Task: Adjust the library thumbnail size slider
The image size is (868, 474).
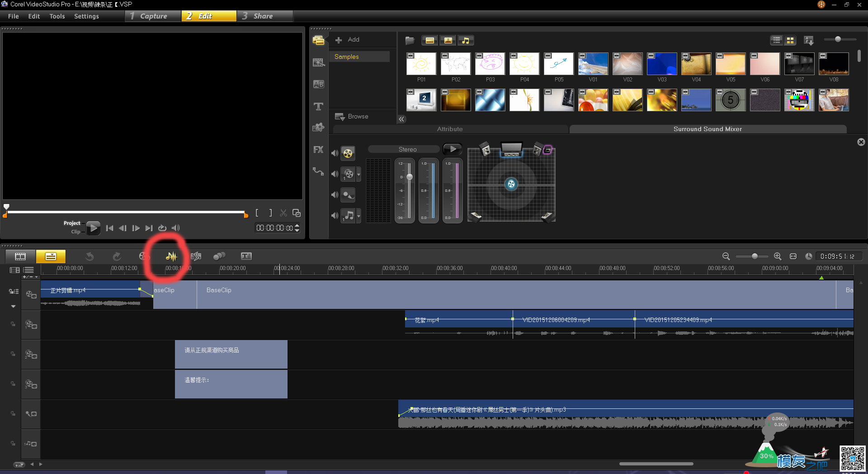Action: click(x=838, y=39)
